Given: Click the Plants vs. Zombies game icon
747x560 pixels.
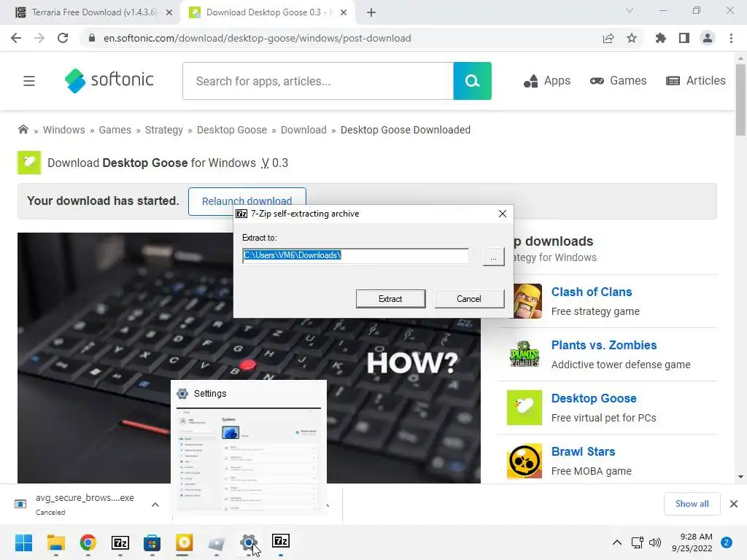Looking at the screenshot, I should [x=525, y=354].
